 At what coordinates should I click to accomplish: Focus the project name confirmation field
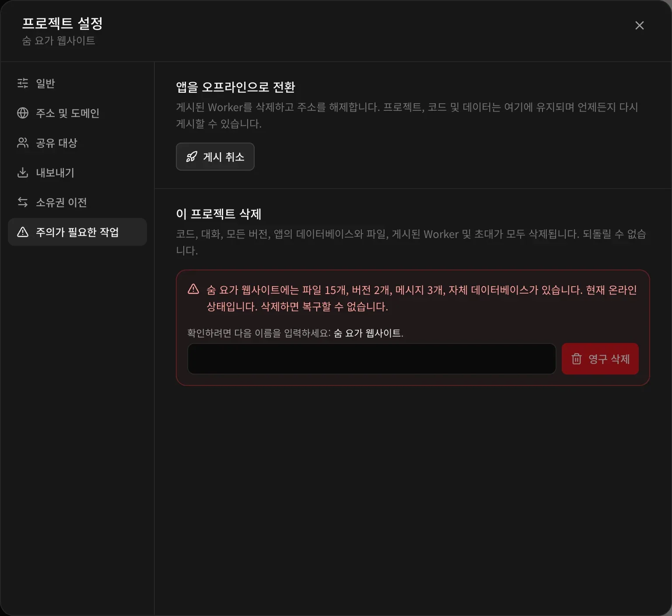coord(371,359)
